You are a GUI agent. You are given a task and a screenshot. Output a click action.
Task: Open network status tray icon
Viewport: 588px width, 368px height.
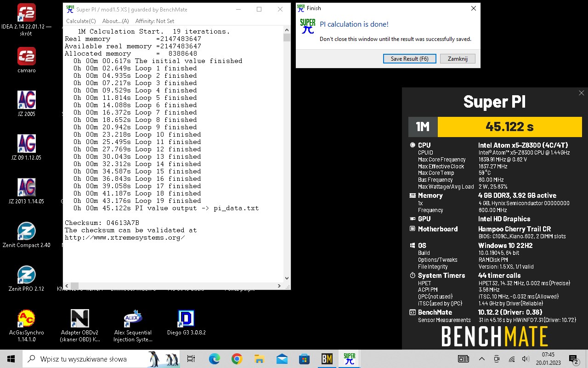click(512, 359)
